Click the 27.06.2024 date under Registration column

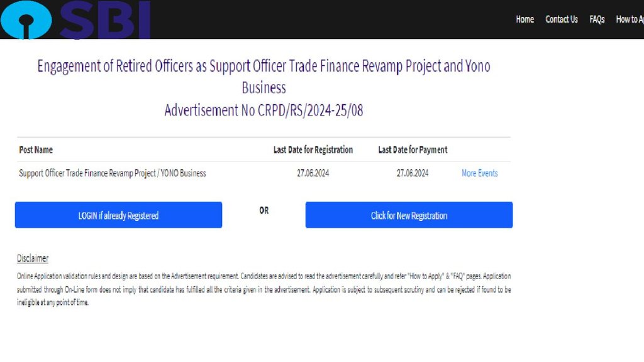click(x=313, y=173)
